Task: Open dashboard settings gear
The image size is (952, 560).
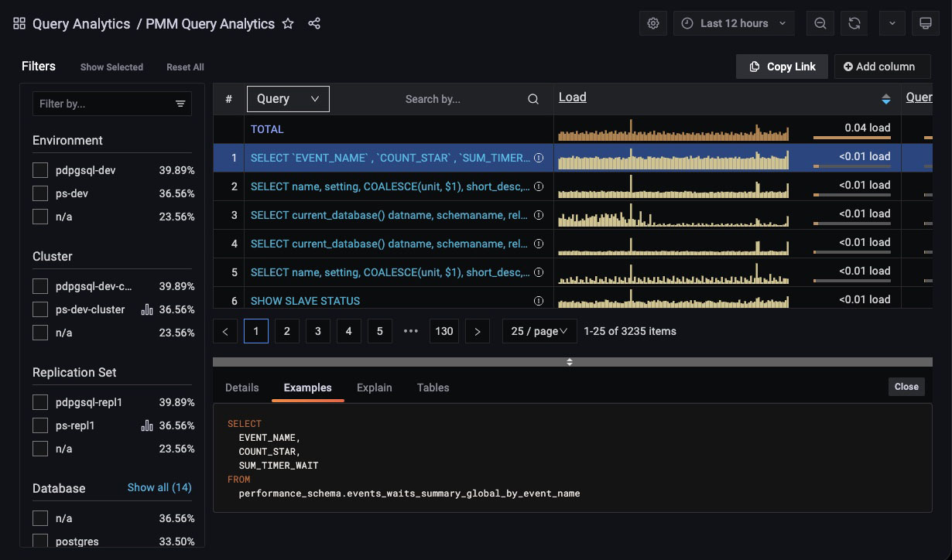Action: [653, 23]
